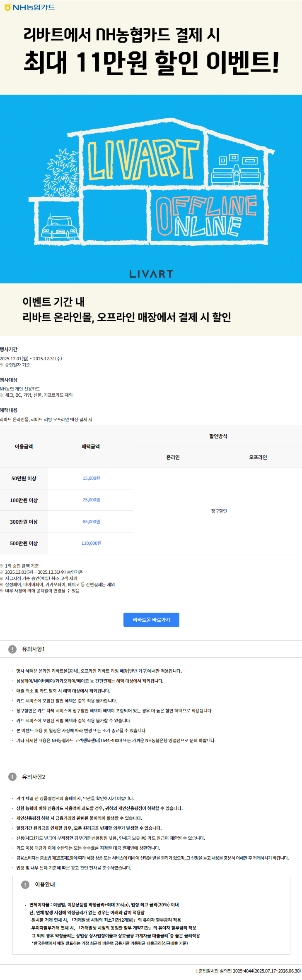Click the white ONLINE lettering in the banner
Screen dimensions: 302x980
coord(207,226)
